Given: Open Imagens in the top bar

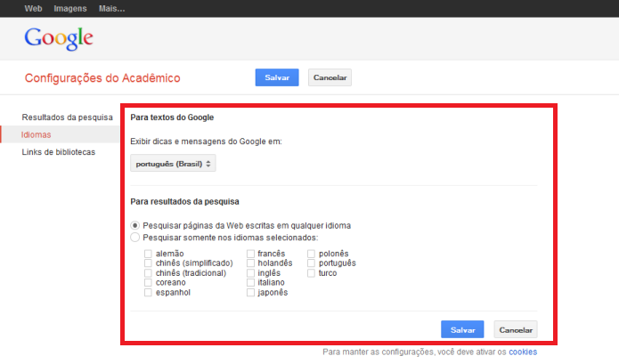Looking at the screenshot, I should pyautogui.click(x=70, y=9).
